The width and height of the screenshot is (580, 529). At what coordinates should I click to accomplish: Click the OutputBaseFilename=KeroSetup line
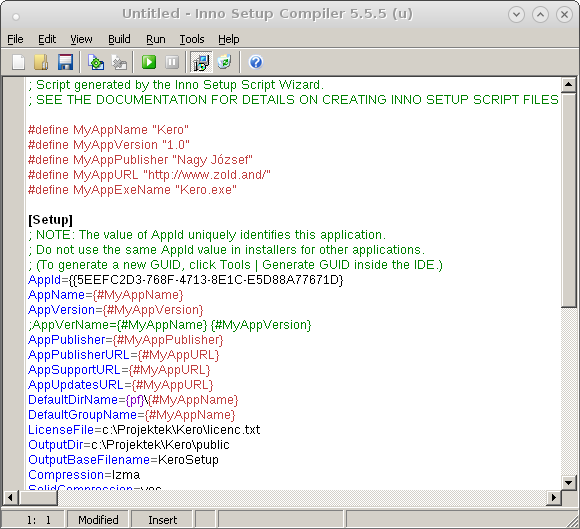pos(123,459)
